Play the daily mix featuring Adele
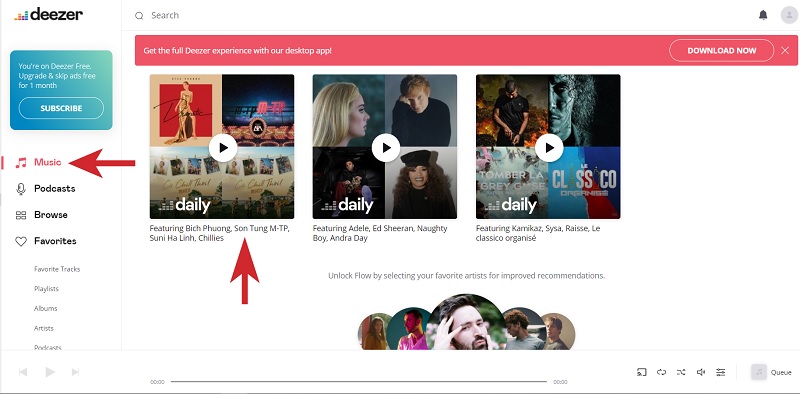 (386, 148)
